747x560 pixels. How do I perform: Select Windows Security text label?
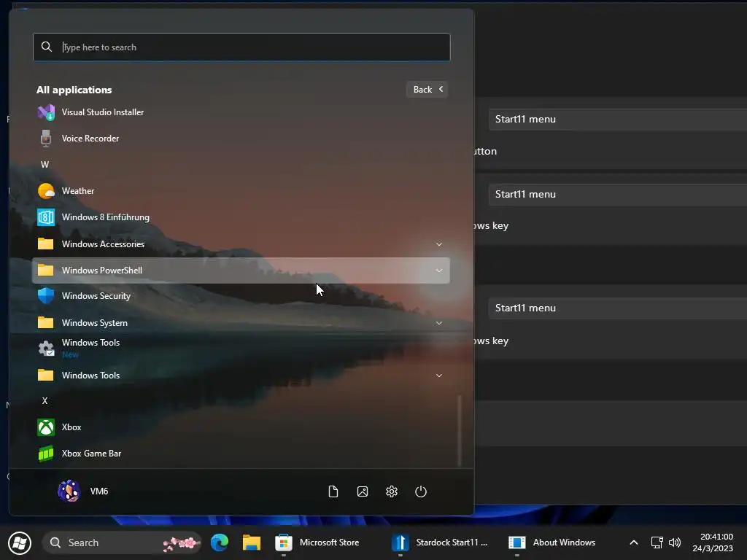tap(96, 296)
